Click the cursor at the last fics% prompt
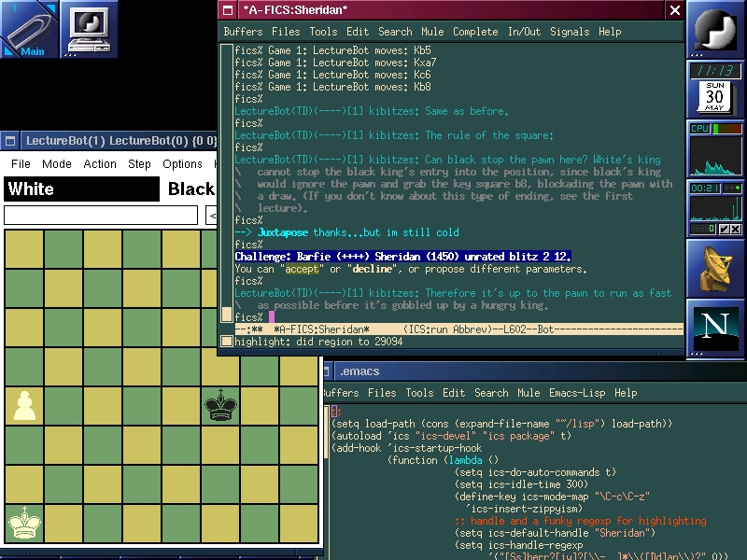The width and height of the screenshot is (747, 560). click(272, 317)
